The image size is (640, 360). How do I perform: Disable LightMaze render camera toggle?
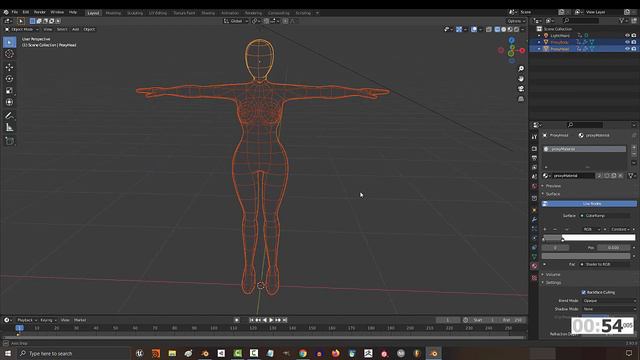click(634, 36)
